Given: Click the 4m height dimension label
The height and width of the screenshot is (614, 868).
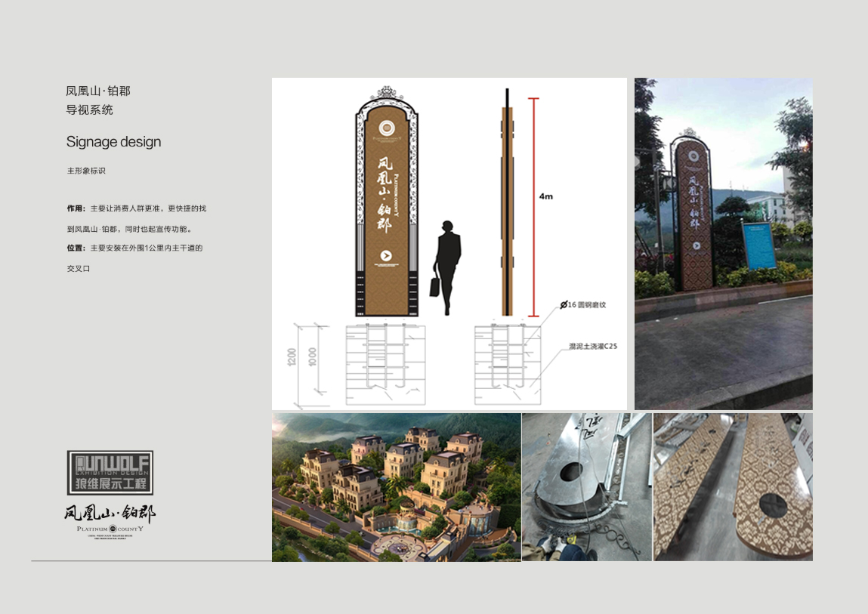Looking at the screenshot, I should [546, 196].
